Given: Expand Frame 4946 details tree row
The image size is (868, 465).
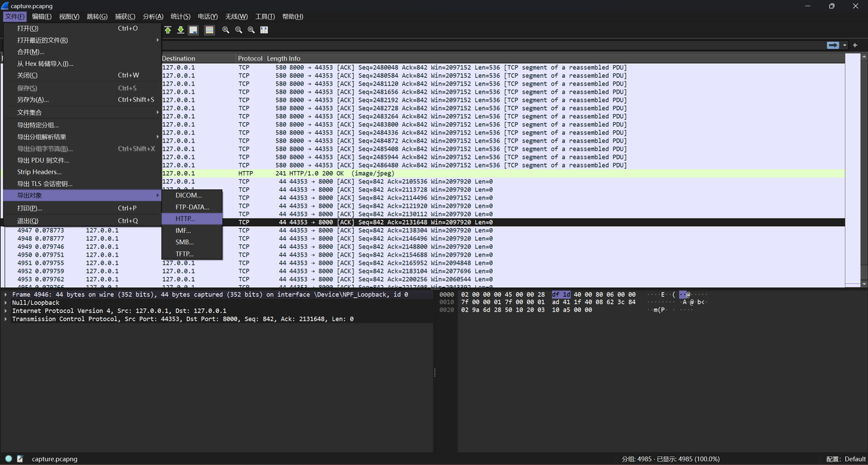Looking at the screenshot, I should (6, 295).
